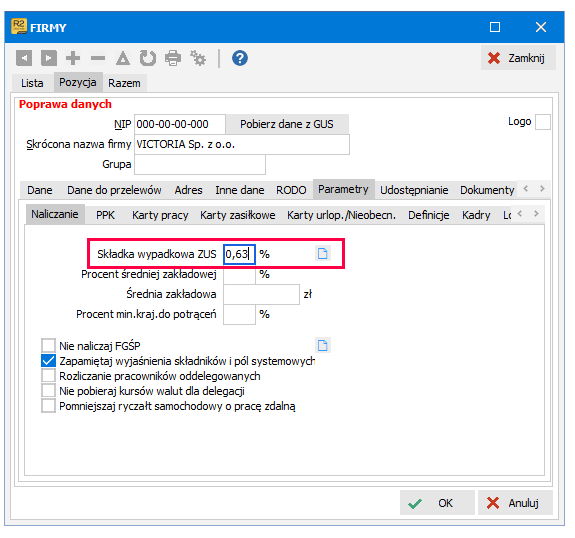Reveal further subtabs right arrow after Kadry

click(x=536, y=213)
